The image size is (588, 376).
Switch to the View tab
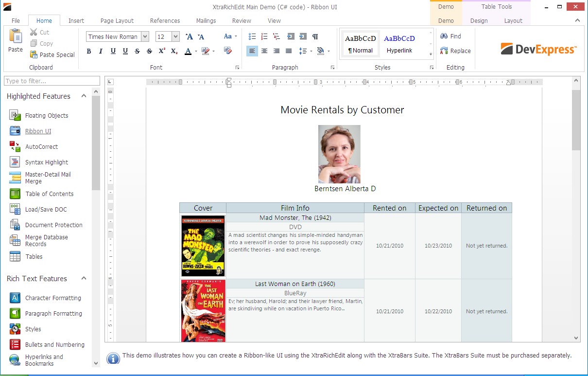click(x=274, y=20)
